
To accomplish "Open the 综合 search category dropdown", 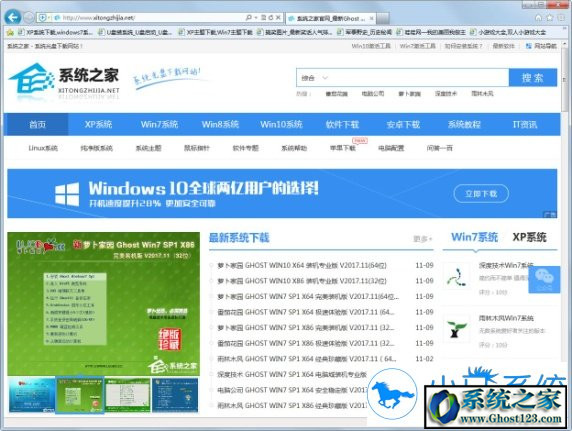I will click(314, 78).
